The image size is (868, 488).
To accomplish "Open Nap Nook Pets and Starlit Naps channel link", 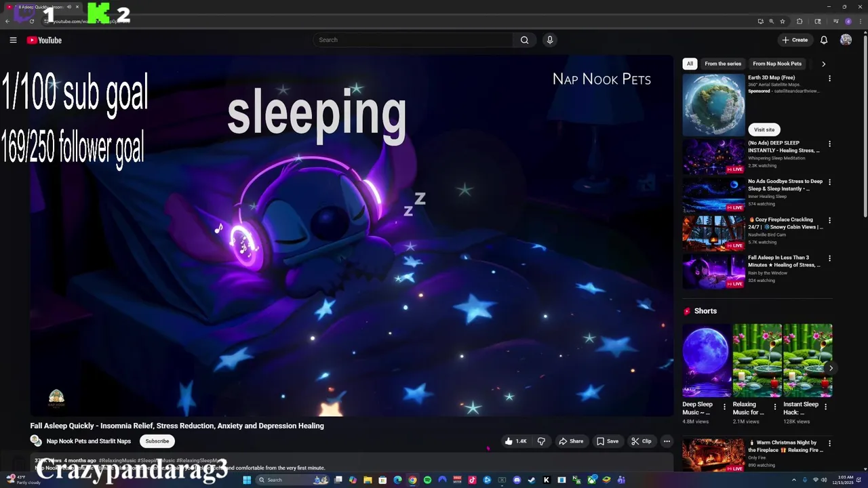I will point(89,441).
